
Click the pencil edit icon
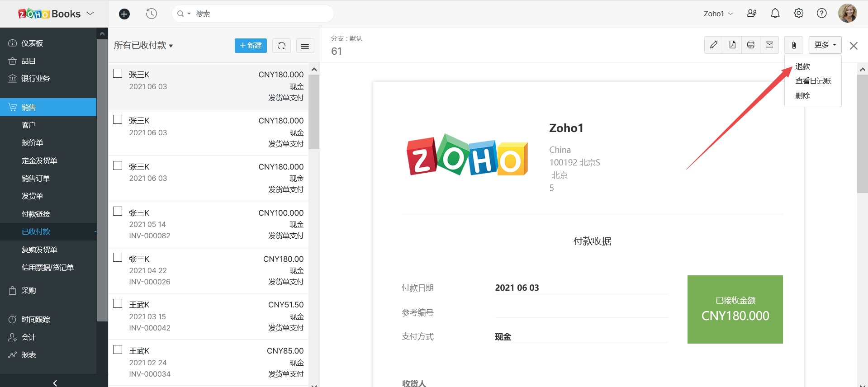click(x=713, y=45)
